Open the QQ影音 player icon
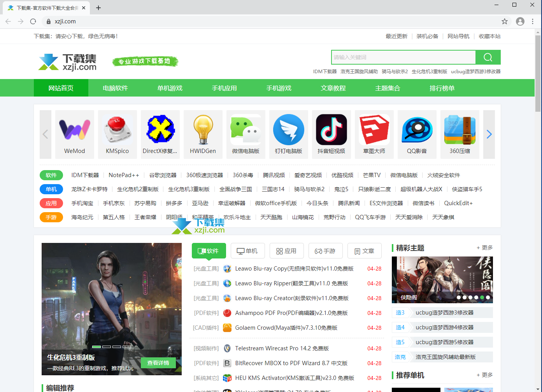 [417, 130]
